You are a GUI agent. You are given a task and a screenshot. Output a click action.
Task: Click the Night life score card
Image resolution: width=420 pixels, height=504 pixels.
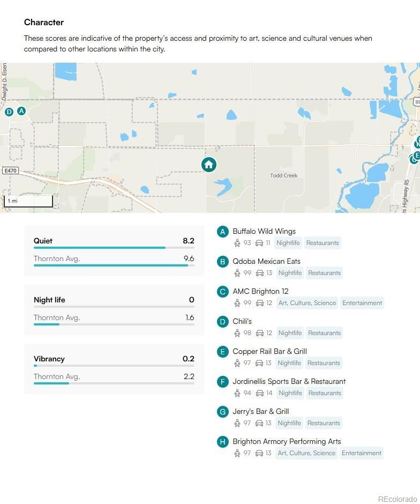tap(114, 309)
